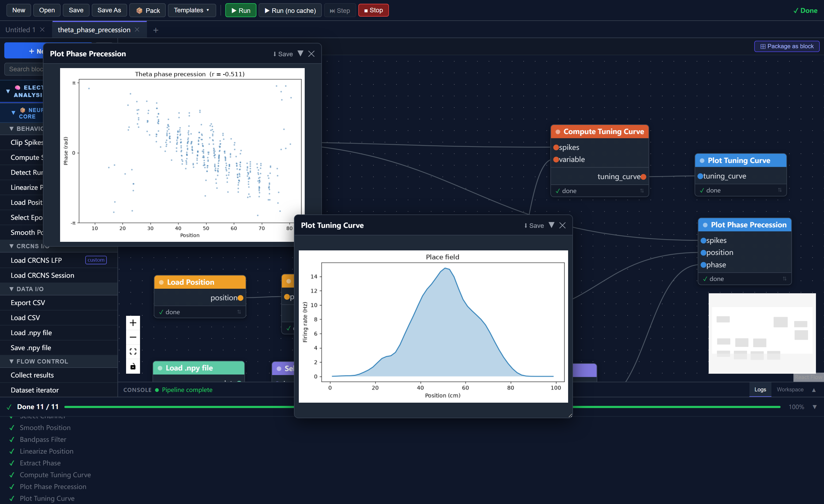Click the zoom in plus canvas control
The width and height of the screenshot is (824, 504).
point(133,323)
